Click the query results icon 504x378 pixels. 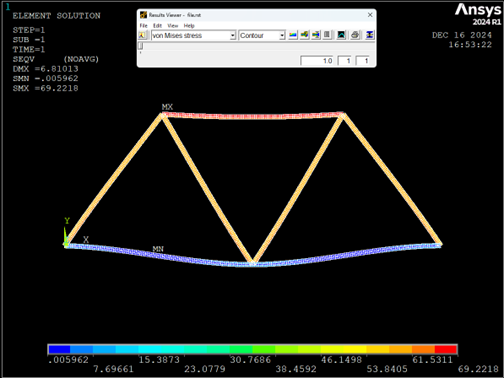point(304,35)
